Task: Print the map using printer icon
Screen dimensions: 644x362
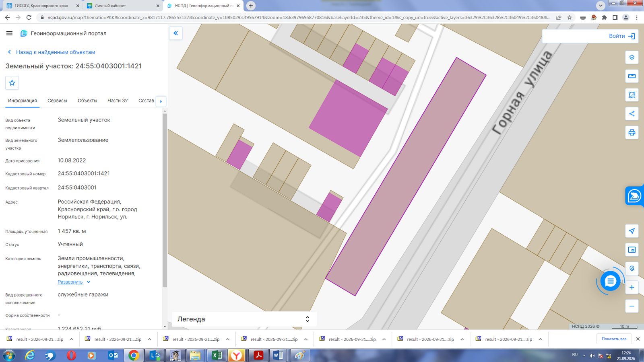Action: pyautogui.click(x=632, y=132)
